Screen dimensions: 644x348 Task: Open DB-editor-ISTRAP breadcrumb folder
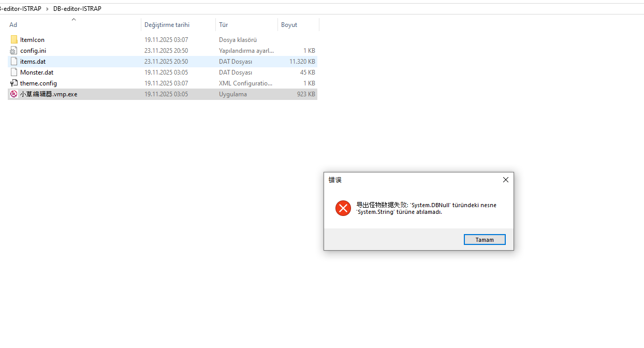click(x=77, y=9)
